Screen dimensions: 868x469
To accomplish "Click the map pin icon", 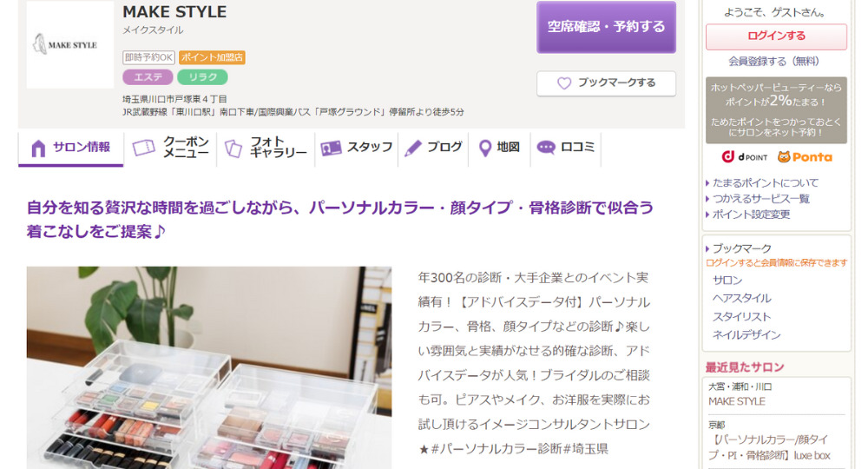I will click(x=485, y=148).
